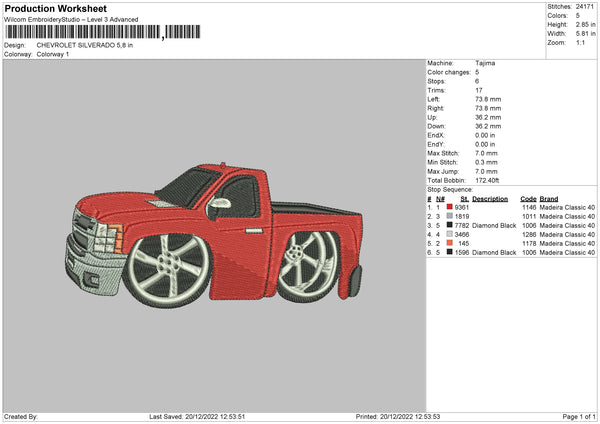Click the Width value '5.81 in'
Viewport: 600px width, 424px height.
[585, 34]
